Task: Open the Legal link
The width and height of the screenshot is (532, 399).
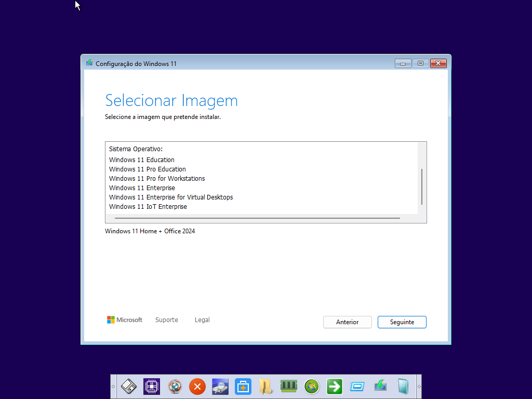Action: (202, 320)
